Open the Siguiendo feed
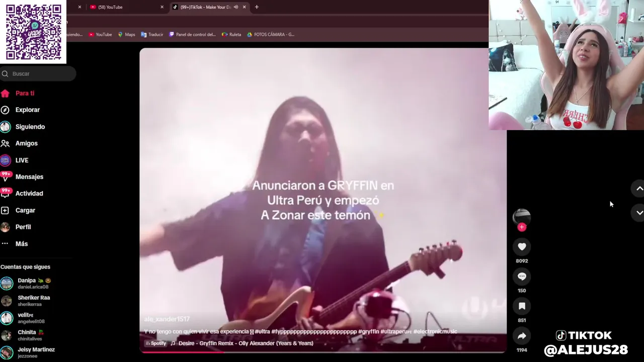 pyautogui.click(x=23, y=127)
